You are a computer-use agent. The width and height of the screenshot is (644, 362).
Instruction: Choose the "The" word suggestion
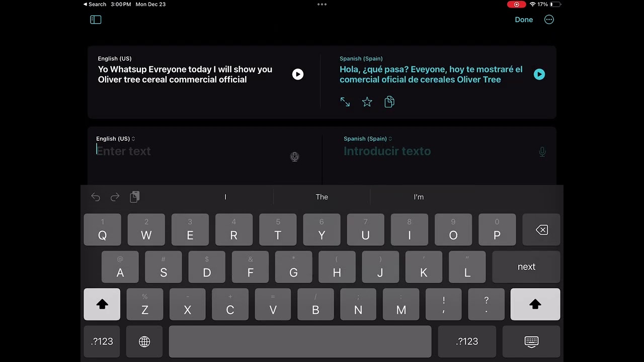(322, 197)
